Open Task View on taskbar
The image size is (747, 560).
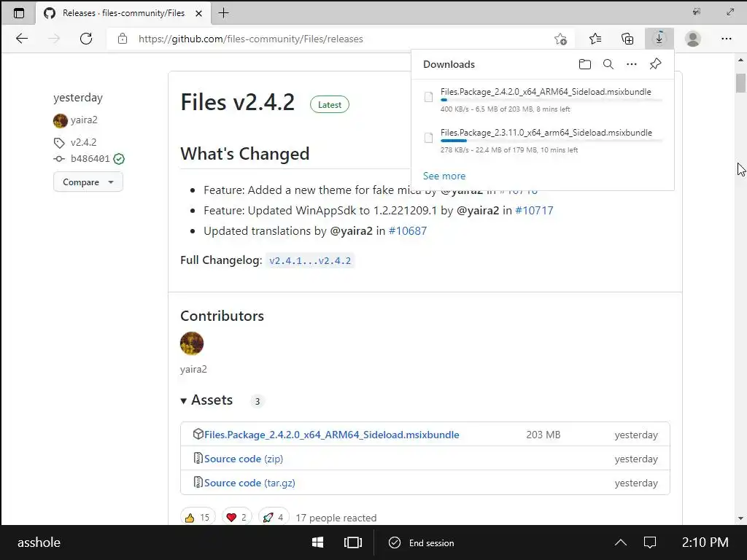[352, 542]
